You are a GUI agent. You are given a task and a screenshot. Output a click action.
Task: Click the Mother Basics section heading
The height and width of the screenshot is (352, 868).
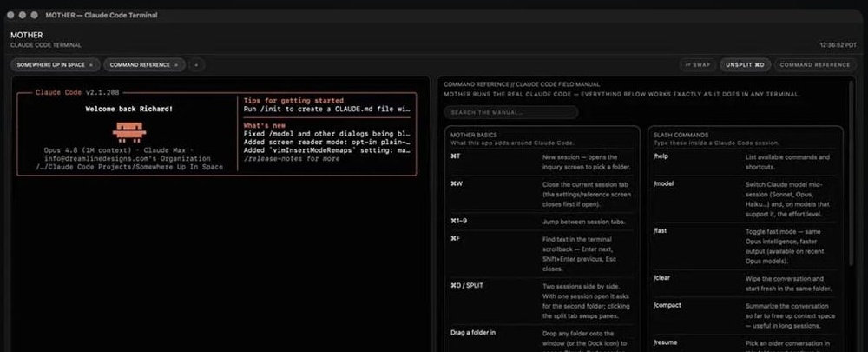[x=473, y=135]
